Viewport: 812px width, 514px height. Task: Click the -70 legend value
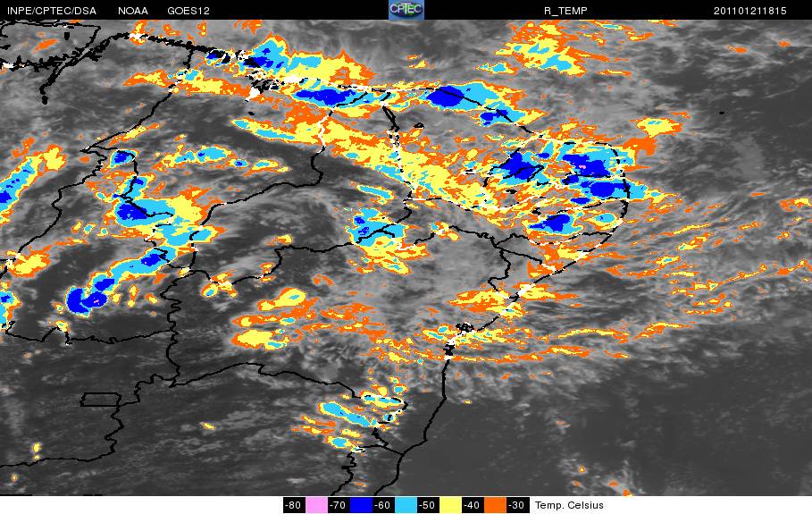339,505
